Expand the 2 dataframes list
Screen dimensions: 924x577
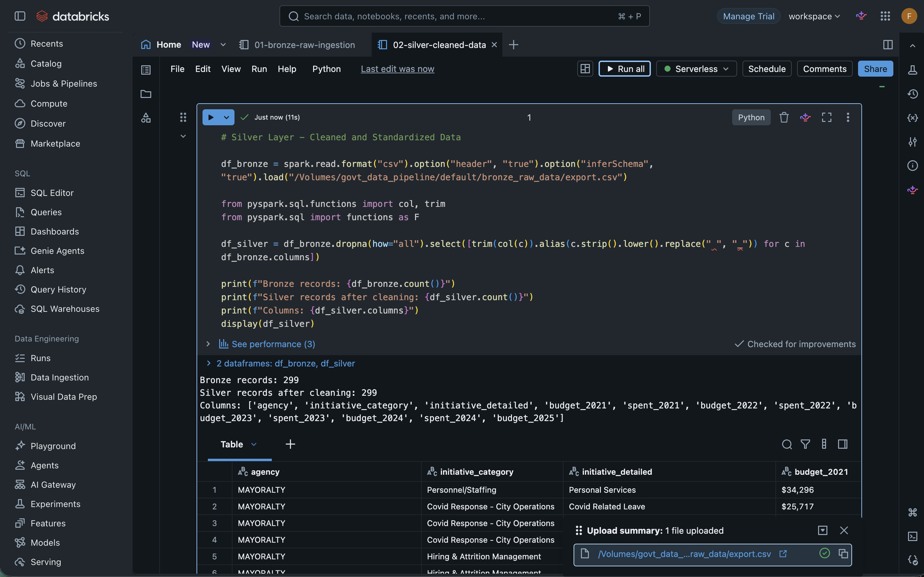209,363
